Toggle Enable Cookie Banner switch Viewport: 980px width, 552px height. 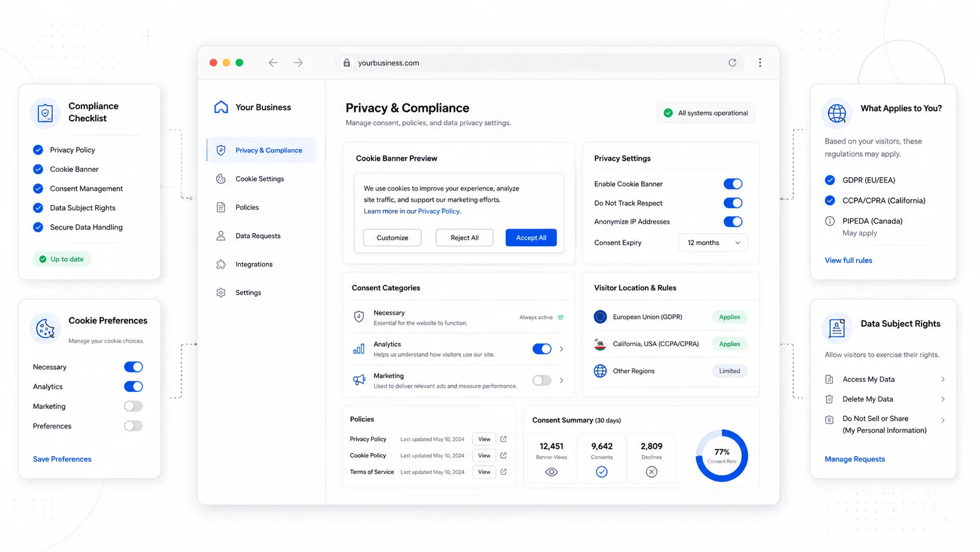pyautogui.click(x=733, y=184)
